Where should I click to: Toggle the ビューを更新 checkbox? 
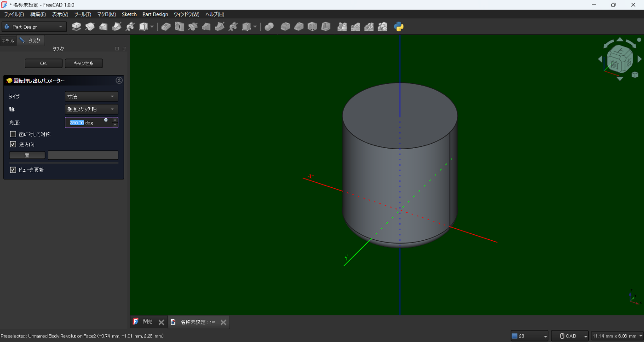[13, 170]
